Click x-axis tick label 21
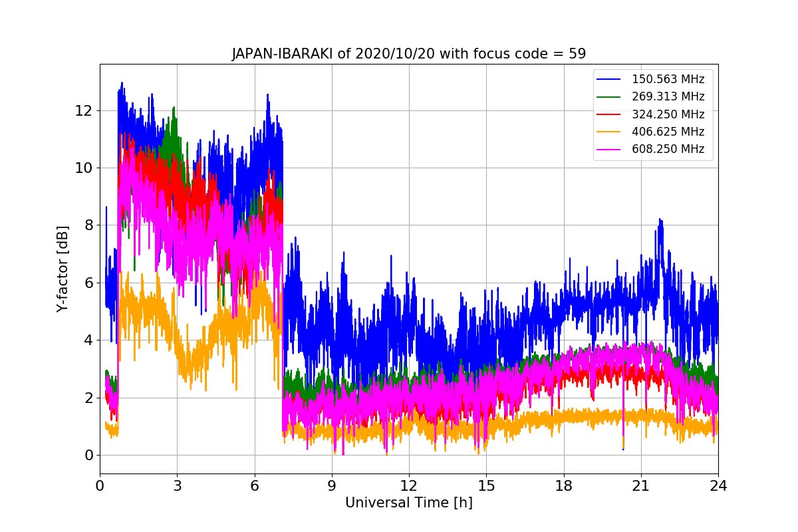The width and height of the screenshot is (798, 532). 641,486
